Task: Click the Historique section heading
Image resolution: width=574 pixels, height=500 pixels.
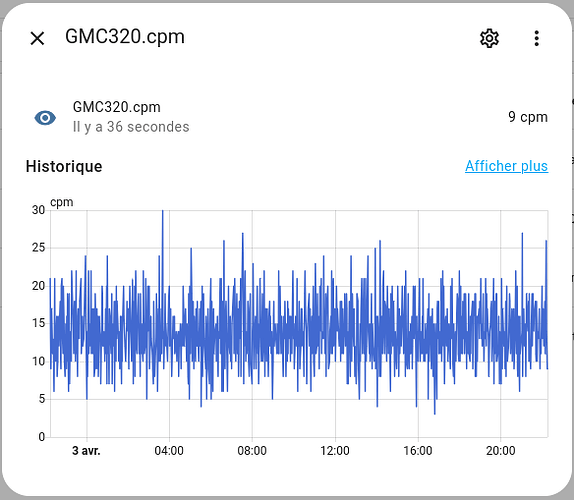Action: (64, 167)
